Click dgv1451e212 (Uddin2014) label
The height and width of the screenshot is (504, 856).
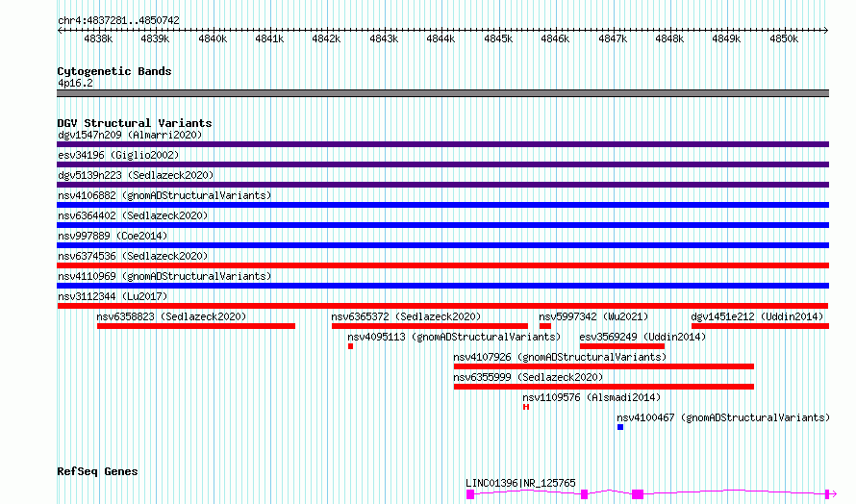[x=757, y=316]
